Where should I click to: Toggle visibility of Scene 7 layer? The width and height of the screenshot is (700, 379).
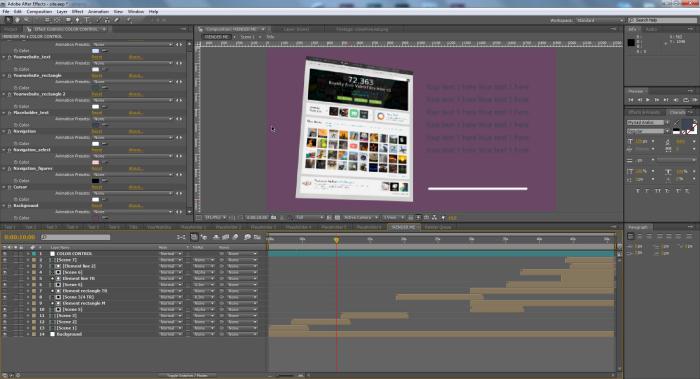click(5, 260)
